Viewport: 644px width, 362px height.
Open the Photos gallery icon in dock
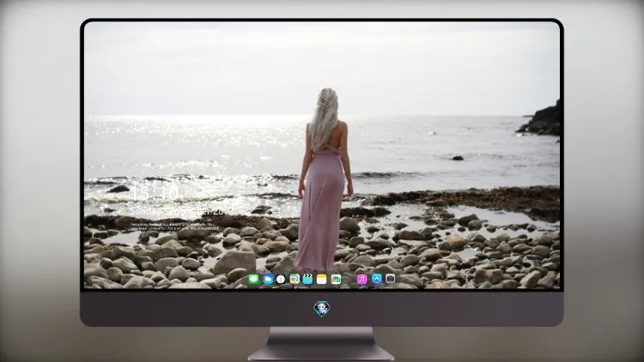[336, 279]
